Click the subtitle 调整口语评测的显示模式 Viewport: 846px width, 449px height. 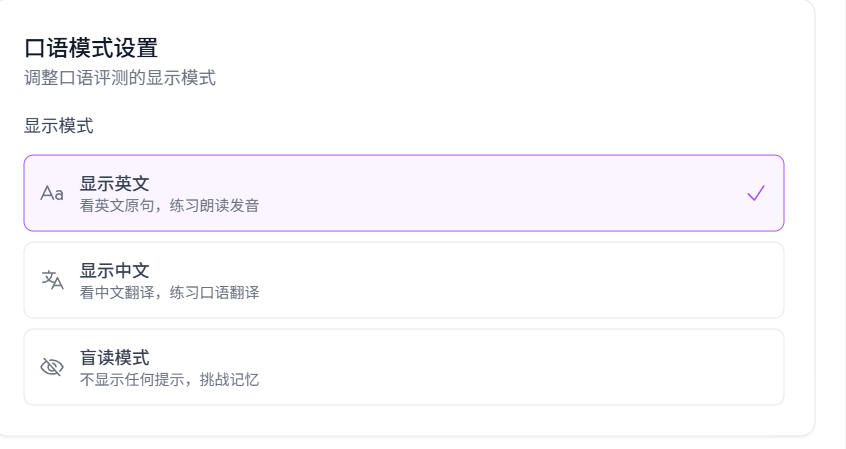(120, 78)
